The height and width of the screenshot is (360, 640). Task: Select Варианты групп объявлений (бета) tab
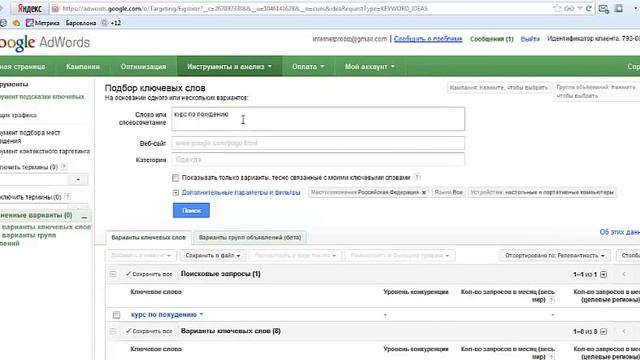(x=250, y=237)
